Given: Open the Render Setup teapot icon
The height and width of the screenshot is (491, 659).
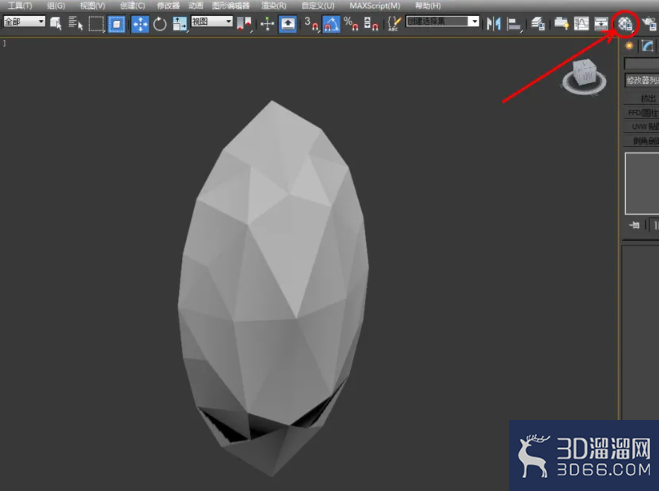Looking at the screenshot, I should pos(649,24).
